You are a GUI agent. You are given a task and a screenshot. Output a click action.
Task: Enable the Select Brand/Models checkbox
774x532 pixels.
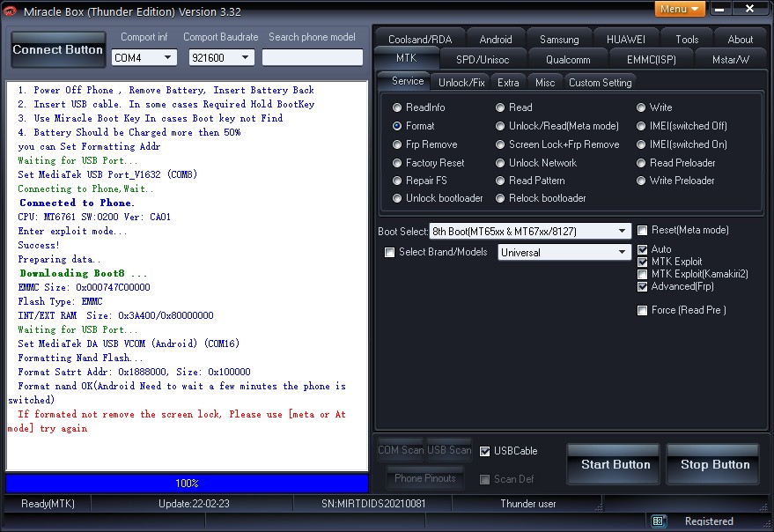(390, 253)
